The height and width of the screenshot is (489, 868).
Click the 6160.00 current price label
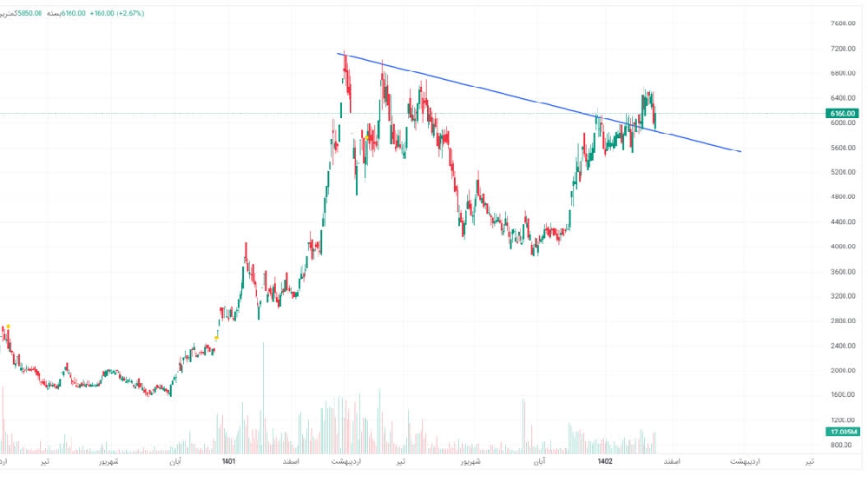(x=842, y=114)
